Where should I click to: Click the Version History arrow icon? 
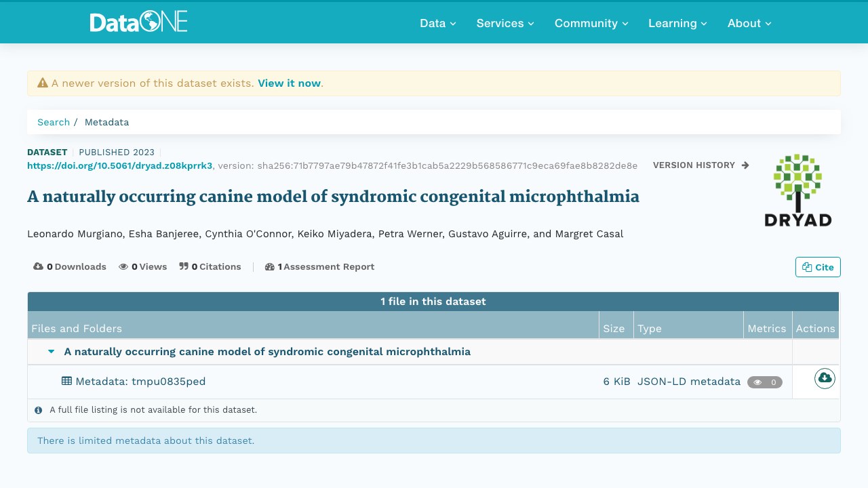tap(745, 165)
